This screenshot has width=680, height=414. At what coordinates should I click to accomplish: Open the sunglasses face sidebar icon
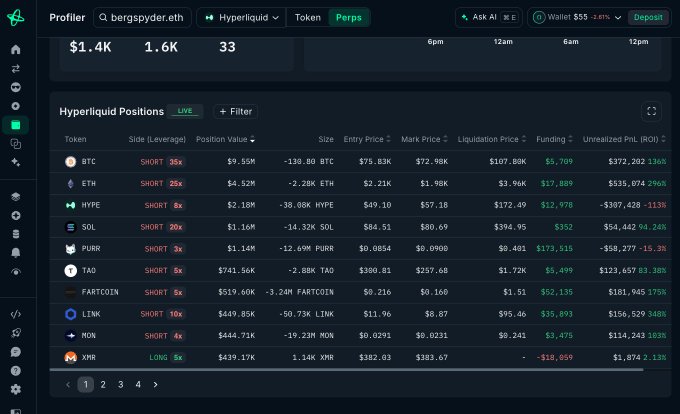coord(16,88)
